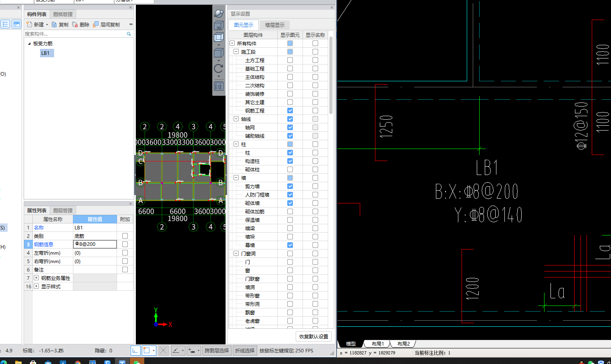611x364 pixels.
Task: Toggle the cross snap status icon
Action: click(x=163, y=350)
